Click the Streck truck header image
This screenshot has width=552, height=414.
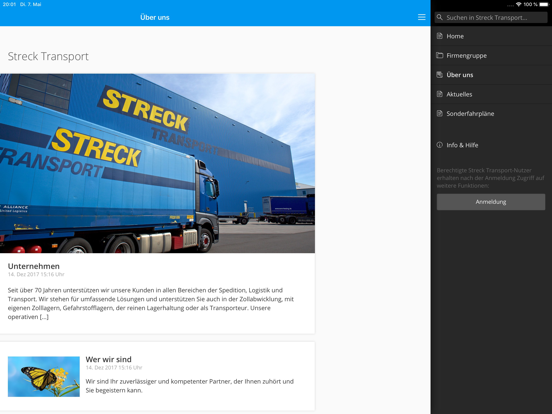pyautogui.click(x=157, y=163)
